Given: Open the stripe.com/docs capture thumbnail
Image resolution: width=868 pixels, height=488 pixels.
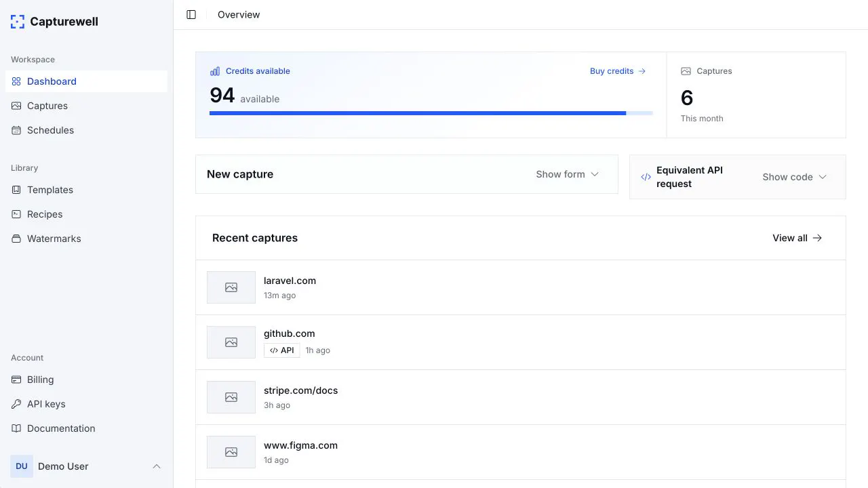Looking at the screenshot, I should [231, 397].
